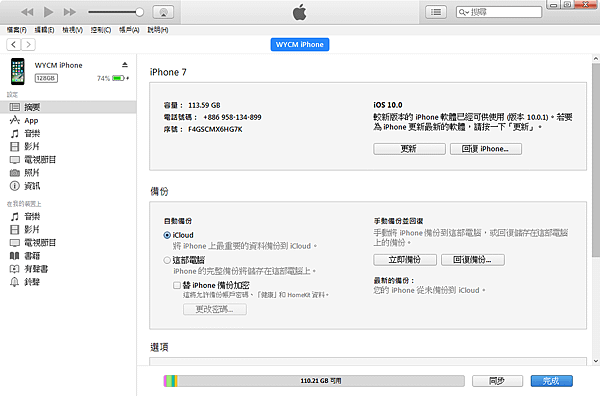Image resolution: width=600 pixels, height=396 pixels.
Task: Click the 回復 iPhone... button
Action: pyautogui.click(x=486, y=149)
